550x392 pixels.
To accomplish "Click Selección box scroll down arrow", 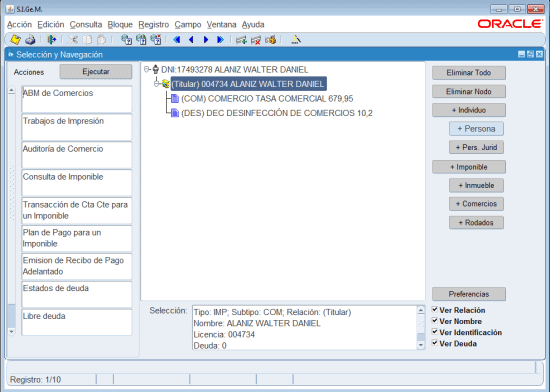I will 421,345.
